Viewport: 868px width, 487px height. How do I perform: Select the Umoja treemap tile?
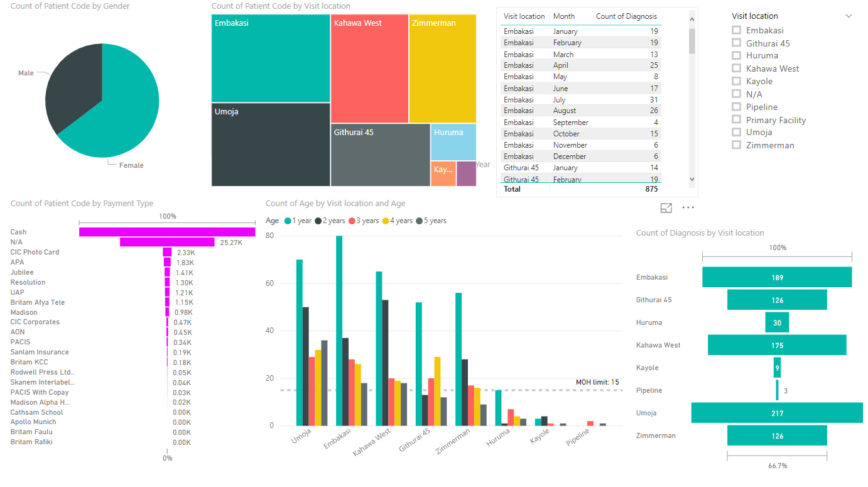(271, 145)
